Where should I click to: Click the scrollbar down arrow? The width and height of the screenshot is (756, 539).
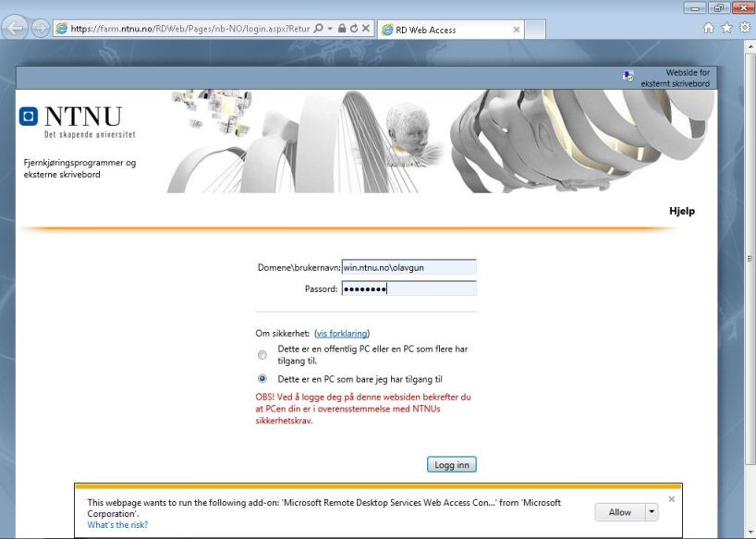click(x=750, y=533)
